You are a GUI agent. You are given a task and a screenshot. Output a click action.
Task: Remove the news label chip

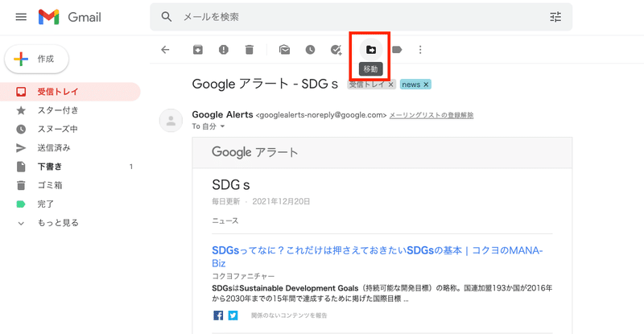pyautogui.click(x=426, y=85)
